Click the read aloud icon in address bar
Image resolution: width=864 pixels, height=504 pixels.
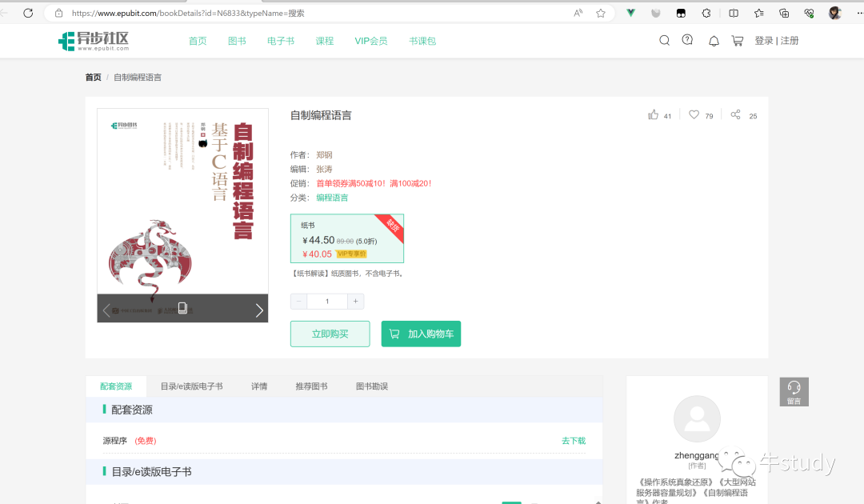pyautogui.click(x=578, y=14)
